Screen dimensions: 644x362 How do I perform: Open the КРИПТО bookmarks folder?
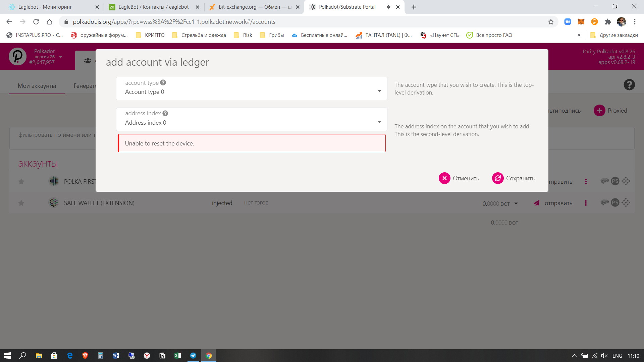pyautogui.click(x=150, y=35)
